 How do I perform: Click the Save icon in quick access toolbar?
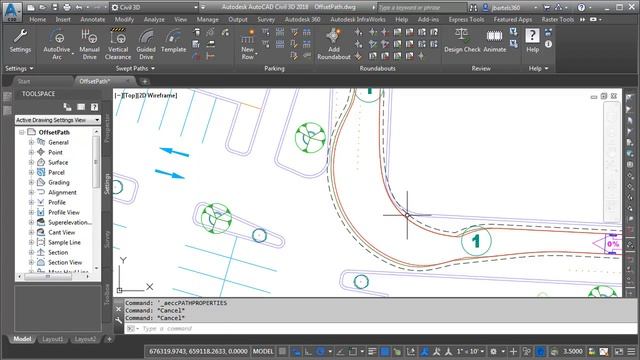pyautogui.click(x=55, y=7)
